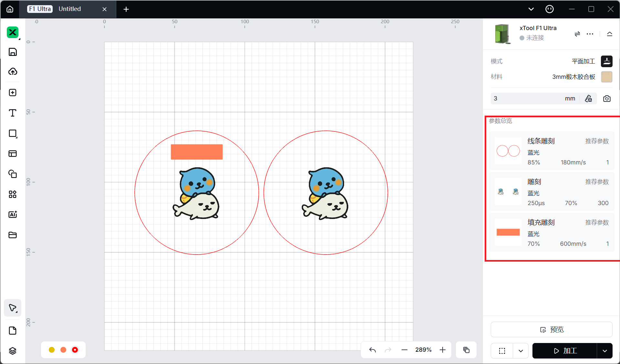Switch to the Untitled project tab

coord(70,9)
